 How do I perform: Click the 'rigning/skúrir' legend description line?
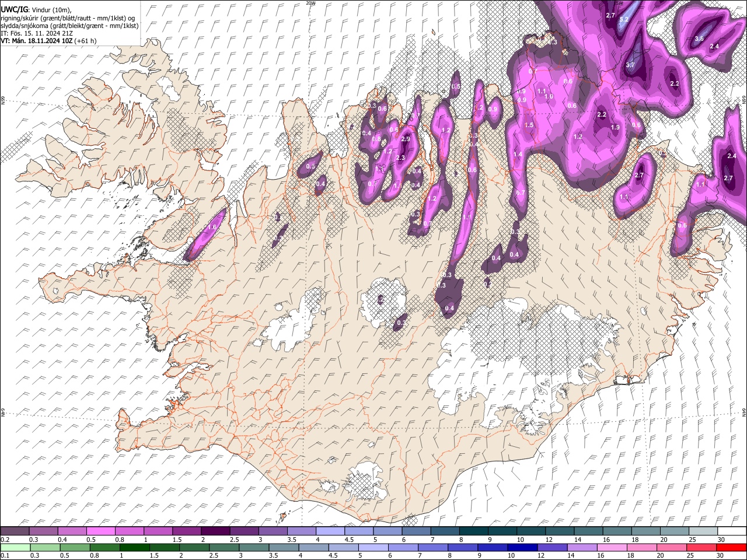pyautogui.click(x=68, y=18)
